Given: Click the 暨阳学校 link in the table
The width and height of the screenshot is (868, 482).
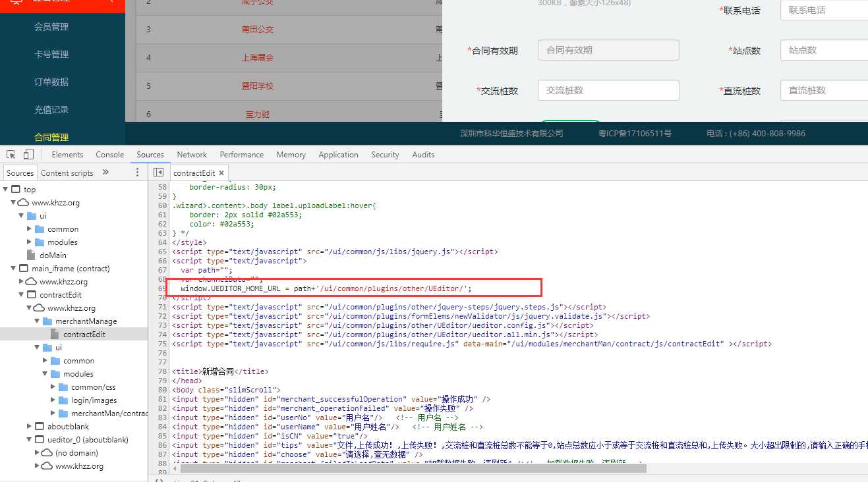Looking at the screenshot, I should coord(257,86).
